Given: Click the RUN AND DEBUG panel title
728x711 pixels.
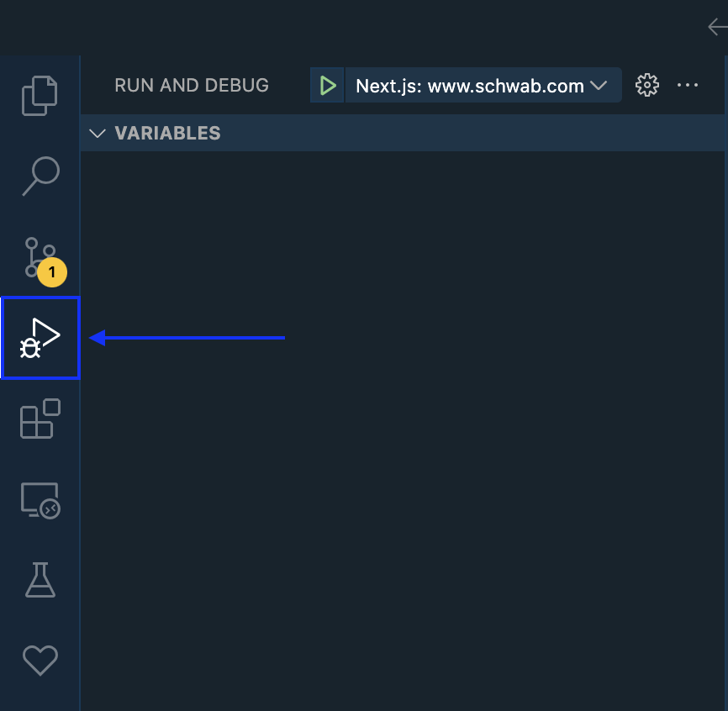Looking at the screenshot, I should coord(191,85).
